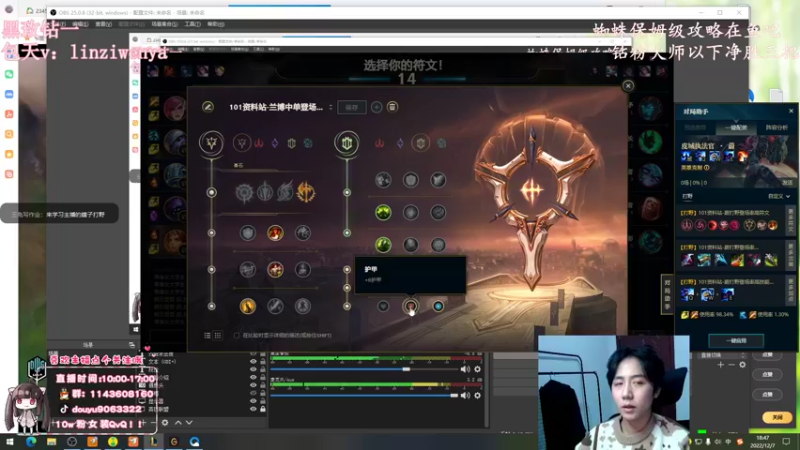Image resolution: width=800 pixels, height=450 pixels.
Task: Choose the magic resist stat shard
Action: click(438, 306)
